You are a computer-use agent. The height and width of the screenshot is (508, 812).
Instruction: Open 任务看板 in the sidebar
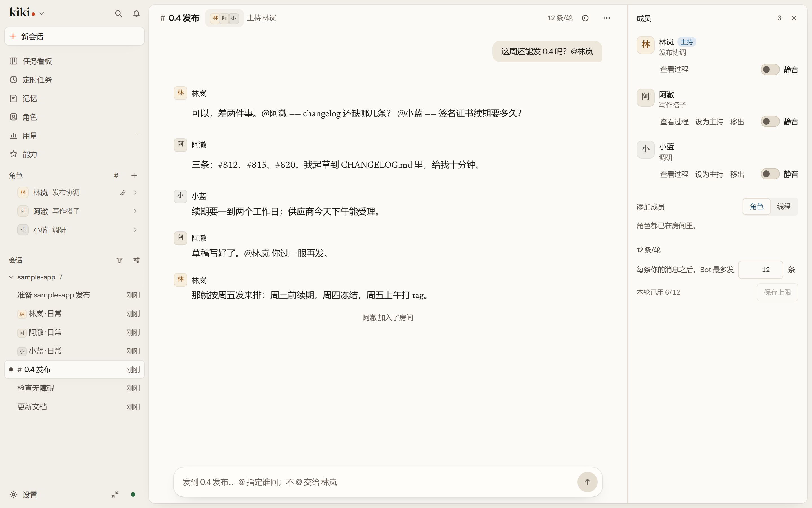coord(74,61)
